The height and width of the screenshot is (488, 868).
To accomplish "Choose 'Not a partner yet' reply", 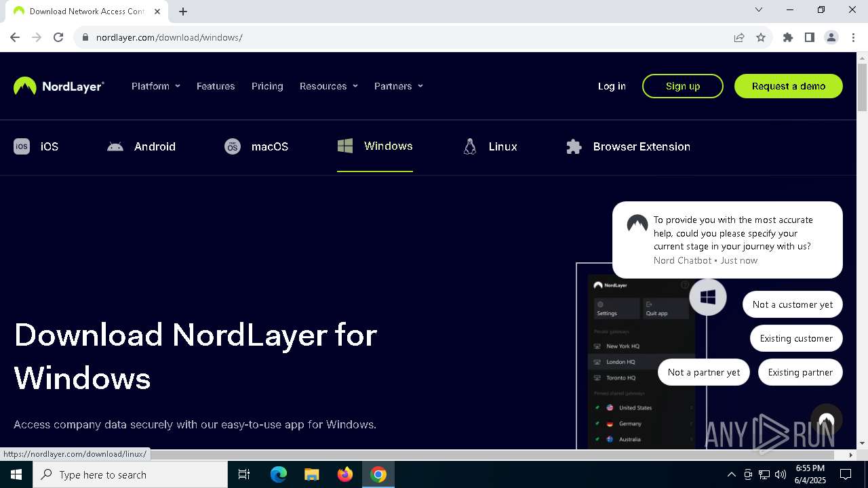I will pyautogui.click(x=704, y=372).
